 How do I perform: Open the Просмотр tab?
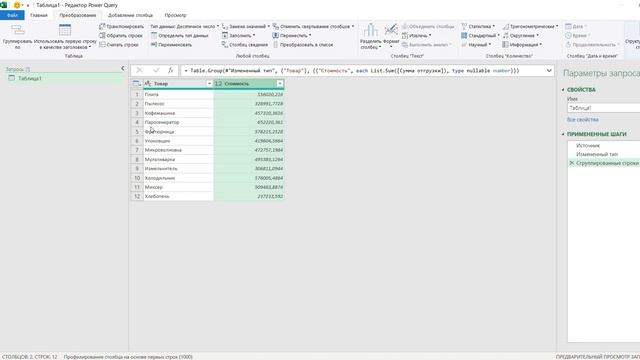(x=176, y=15)
